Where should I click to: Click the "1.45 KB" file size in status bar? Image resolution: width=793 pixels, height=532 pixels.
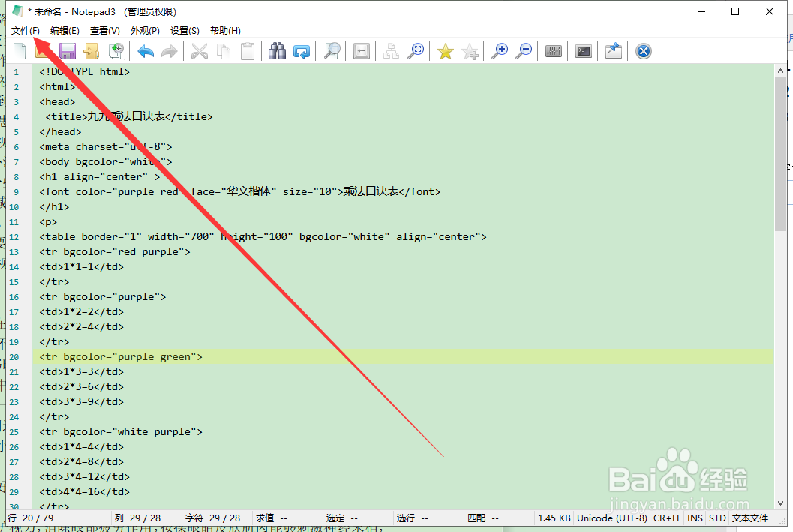[x=554, y=518]
